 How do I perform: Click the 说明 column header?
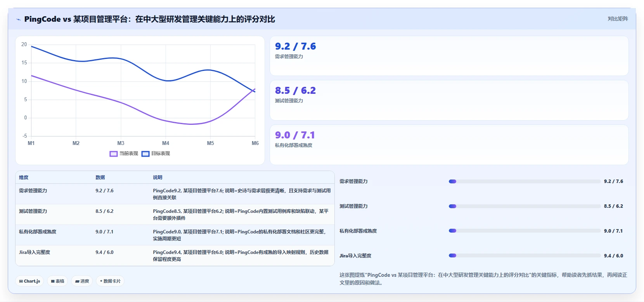coord(158,178)
